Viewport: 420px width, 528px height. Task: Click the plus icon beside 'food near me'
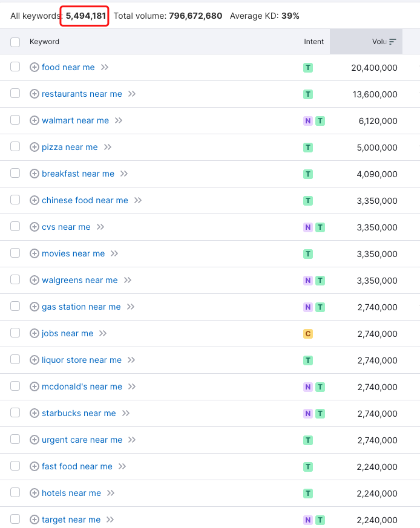[x=34, y=67]
